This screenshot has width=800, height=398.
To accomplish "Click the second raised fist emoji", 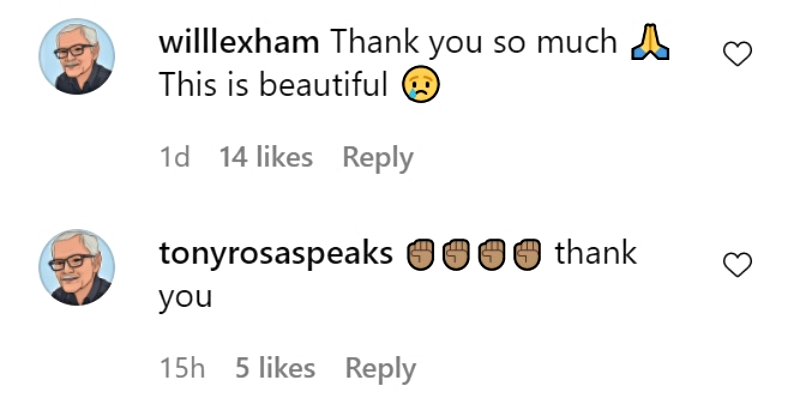I will coord(456,255).
